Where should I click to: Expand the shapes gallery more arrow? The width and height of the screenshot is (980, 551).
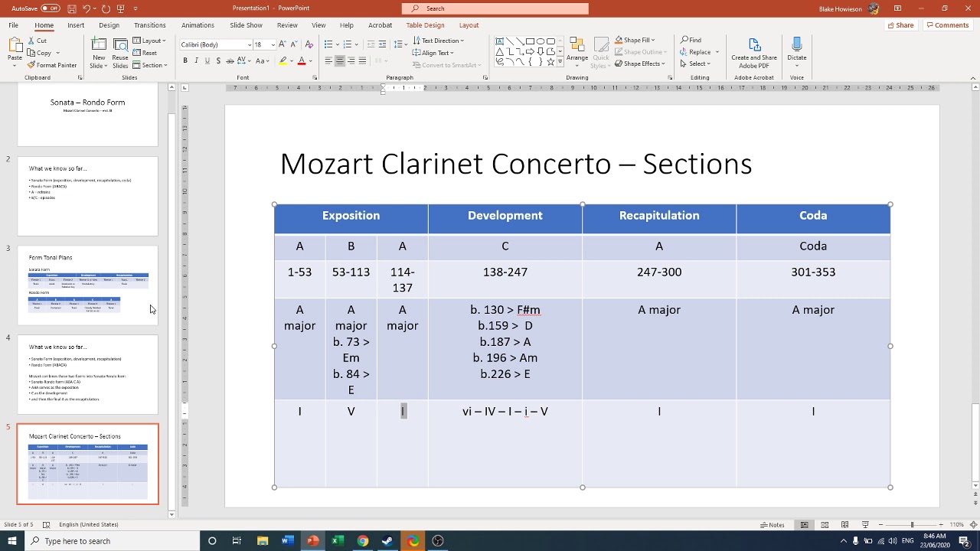tap(560, 63)
